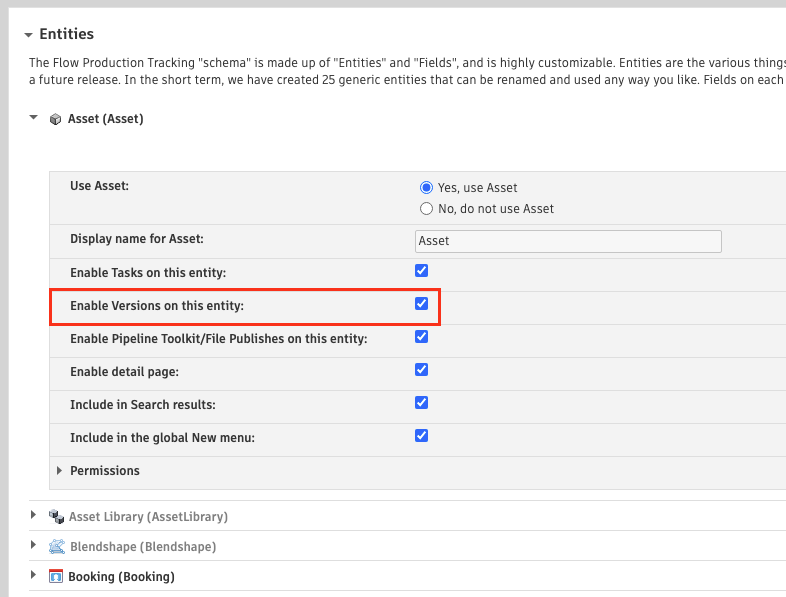Expand the Permissions section

60,471
